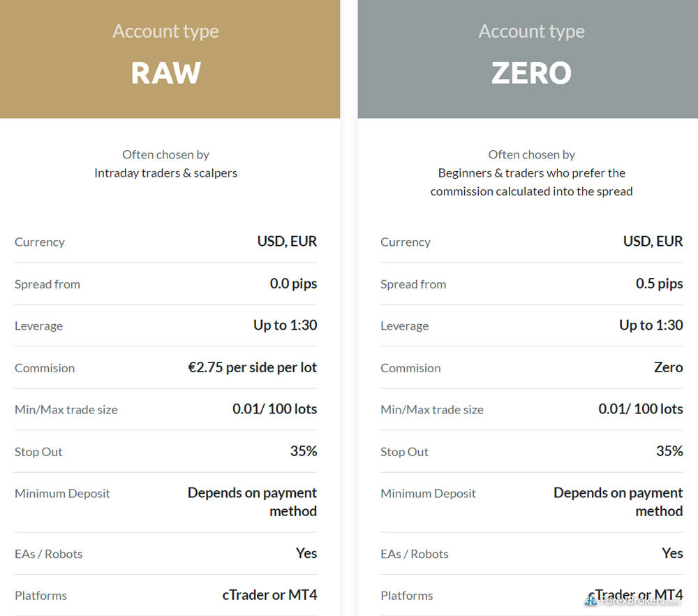Click ZERO Depends on payment method text

pos(618,501)
